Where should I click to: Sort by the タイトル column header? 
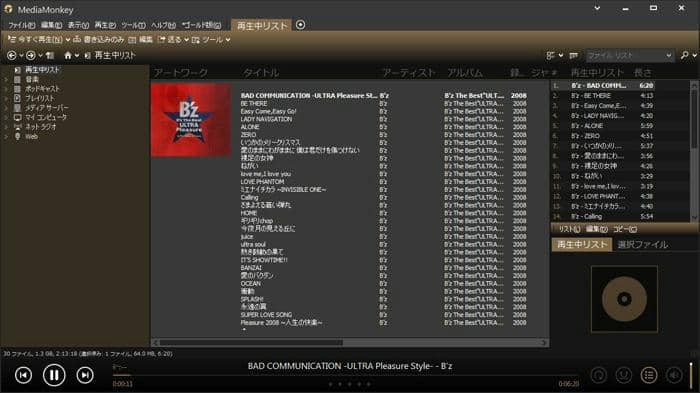[261, 73]
